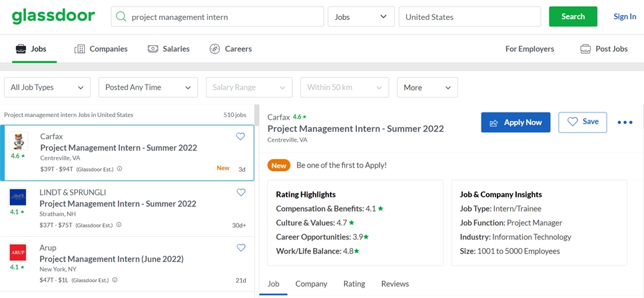
Task: Click the United States location field
Action: tap(470, 17)
